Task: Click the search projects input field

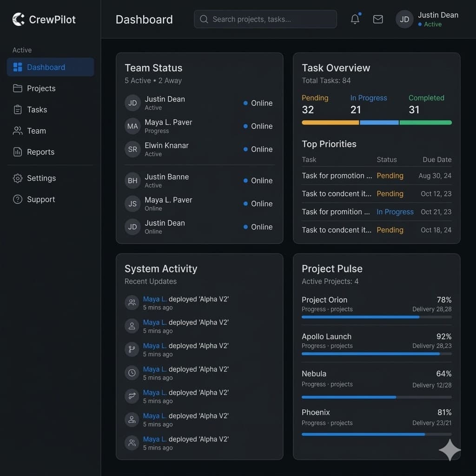Action: click(265, 19)
